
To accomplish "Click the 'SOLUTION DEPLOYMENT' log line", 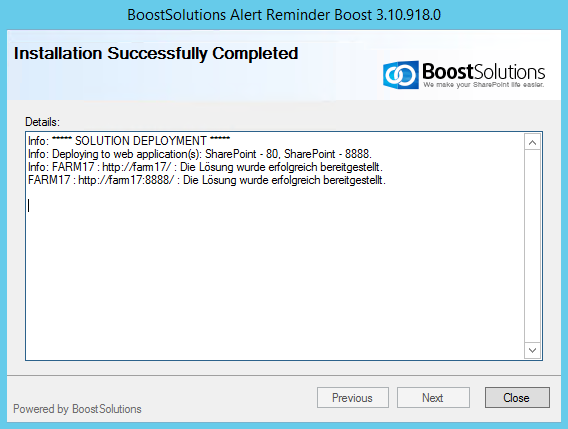I will point(129,141).
